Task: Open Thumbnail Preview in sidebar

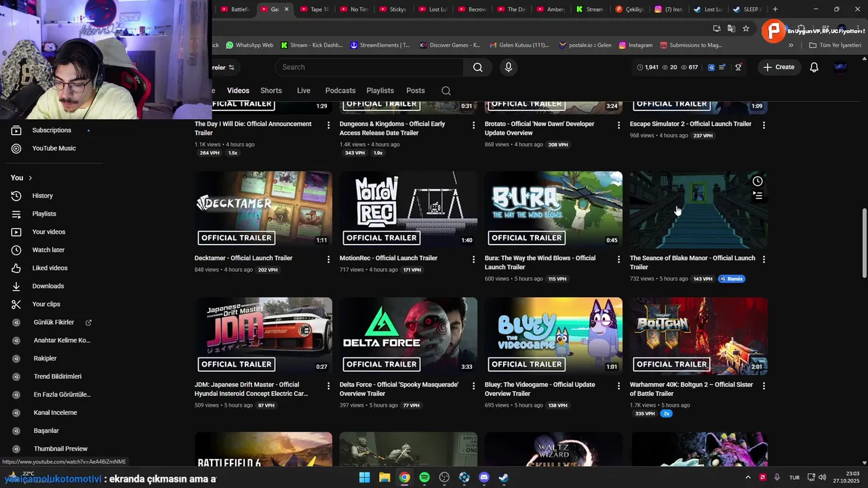Action: [x=60, y=449]
